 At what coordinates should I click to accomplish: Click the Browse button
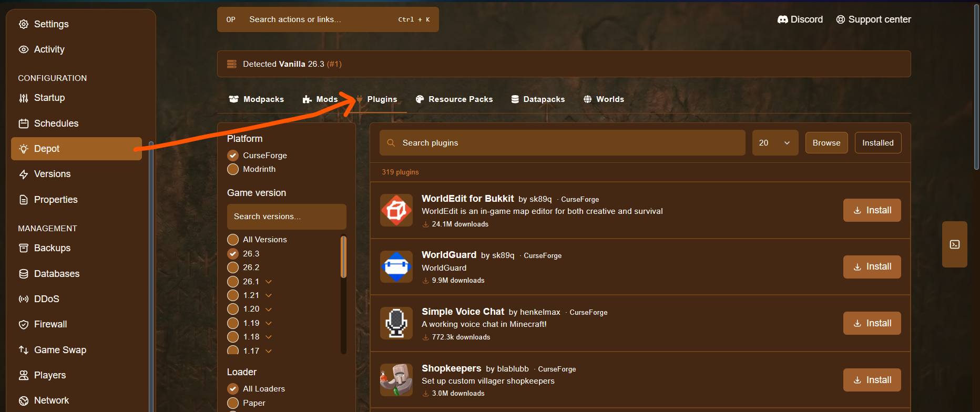tap(826, 143)
